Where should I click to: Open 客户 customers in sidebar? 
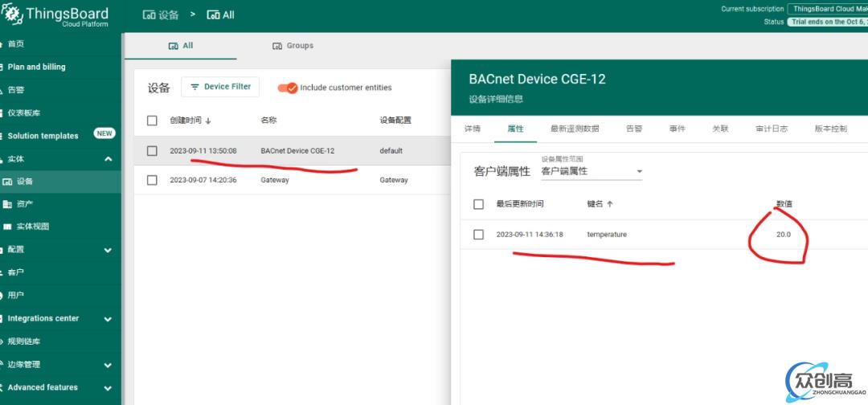pos(15,272)
